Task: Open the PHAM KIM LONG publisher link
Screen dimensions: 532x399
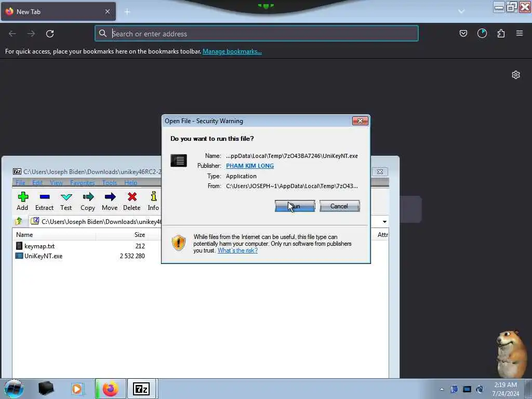Action: coord(250,166)
